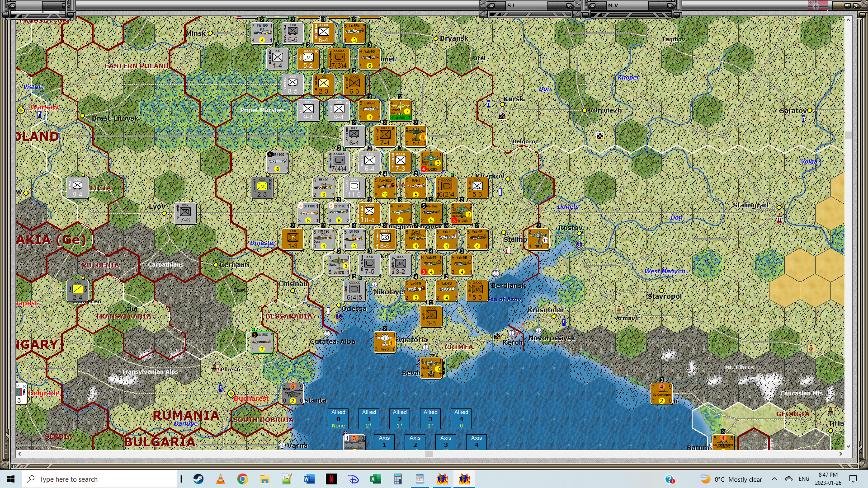Select the Yak-7B fighter counter
Screen dimensions: 868x488
[447, 291]
